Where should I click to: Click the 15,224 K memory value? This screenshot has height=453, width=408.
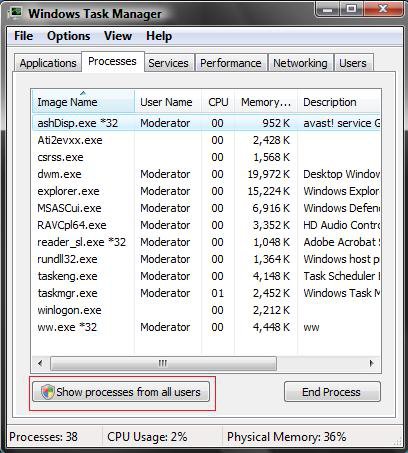(x=269, y=191)
